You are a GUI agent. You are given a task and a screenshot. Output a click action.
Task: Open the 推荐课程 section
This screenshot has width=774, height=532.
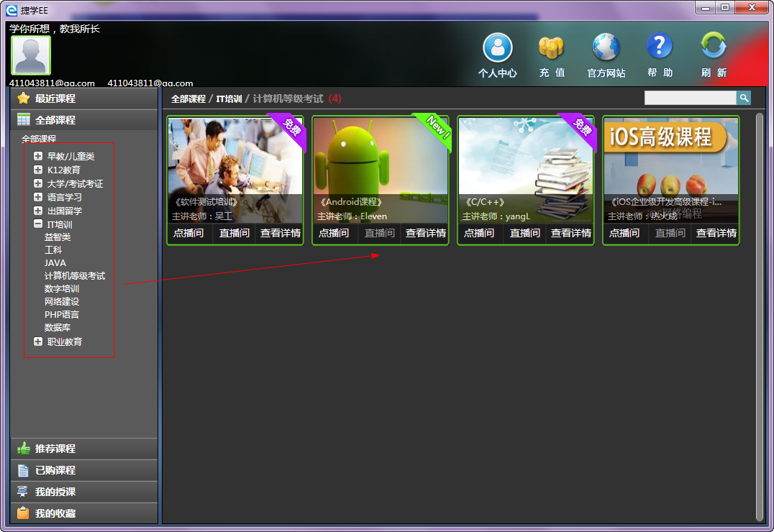[84, 448]
